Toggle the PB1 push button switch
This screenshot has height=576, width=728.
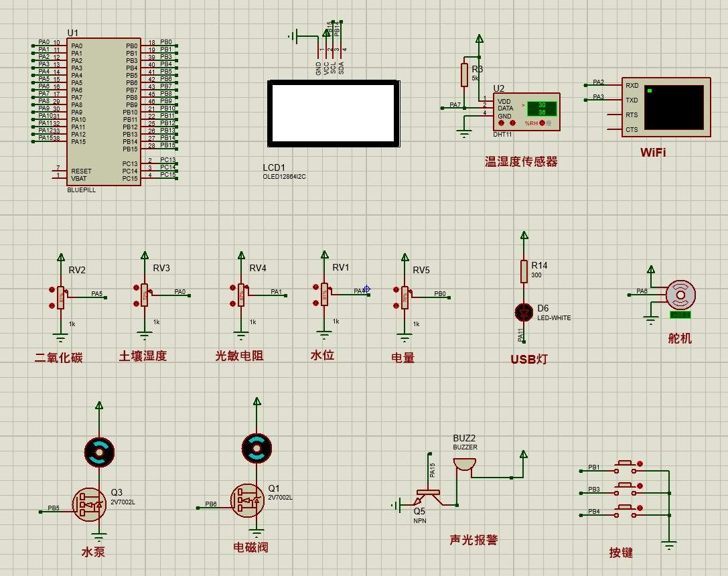tap(626, 466)
